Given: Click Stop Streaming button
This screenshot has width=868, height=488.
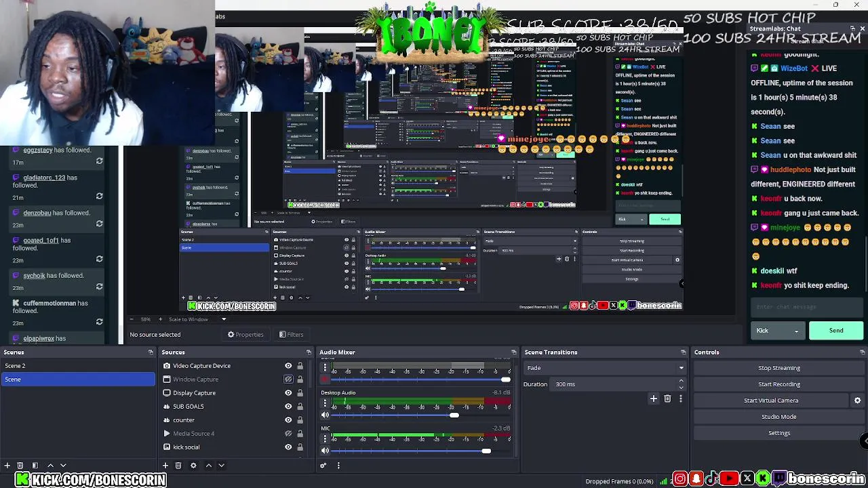Looking at the screenshot, I should click(779, 368).
